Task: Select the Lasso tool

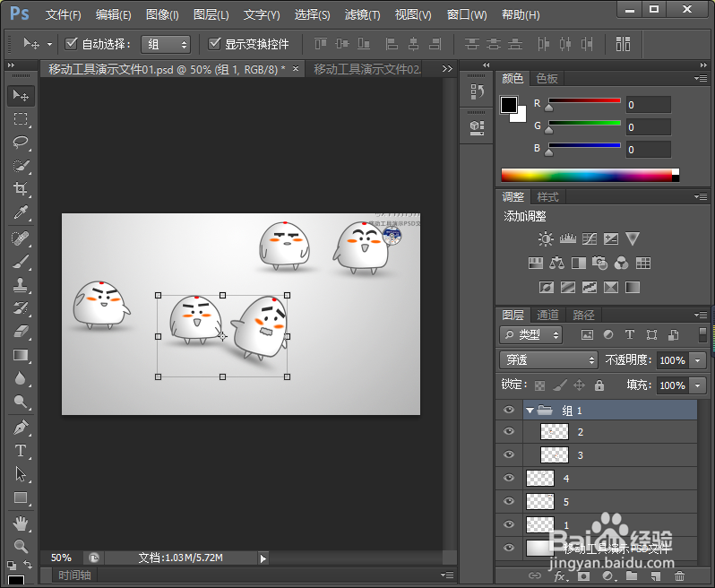Action: pyautogui.click(x=21, y=143)
